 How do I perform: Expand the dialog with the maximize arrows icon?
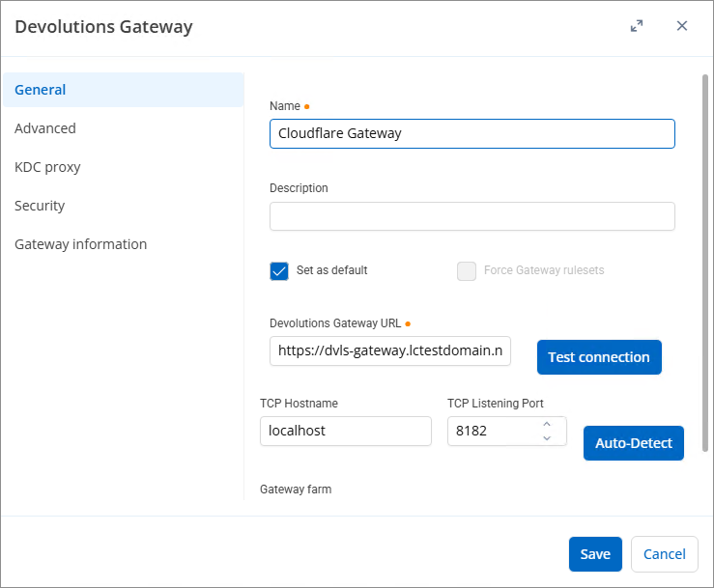[x=637, y=26]
